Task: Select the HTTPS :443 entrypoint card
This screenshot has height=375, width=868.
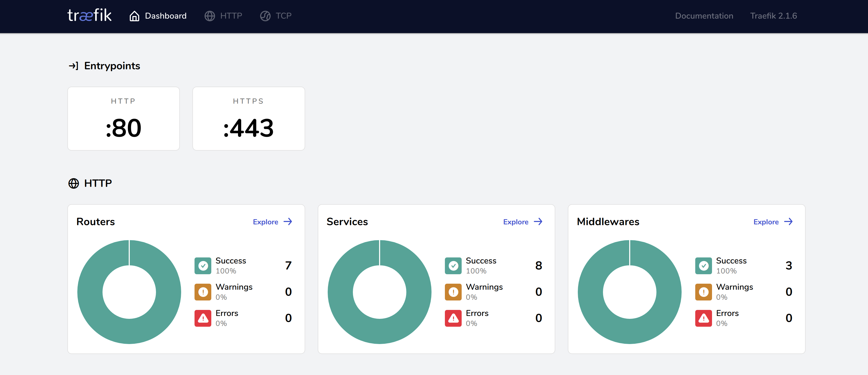Action: coord(249,119)
